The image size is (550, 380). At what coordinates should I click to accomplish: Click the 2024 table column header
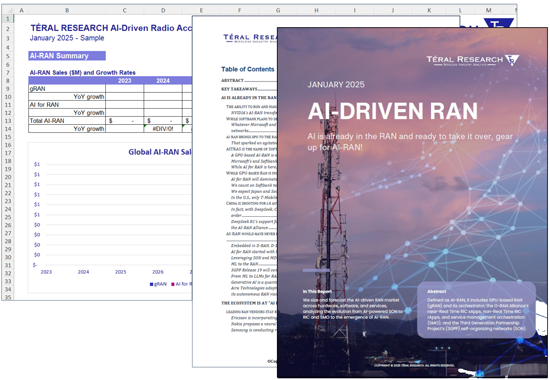coord(163,81)
